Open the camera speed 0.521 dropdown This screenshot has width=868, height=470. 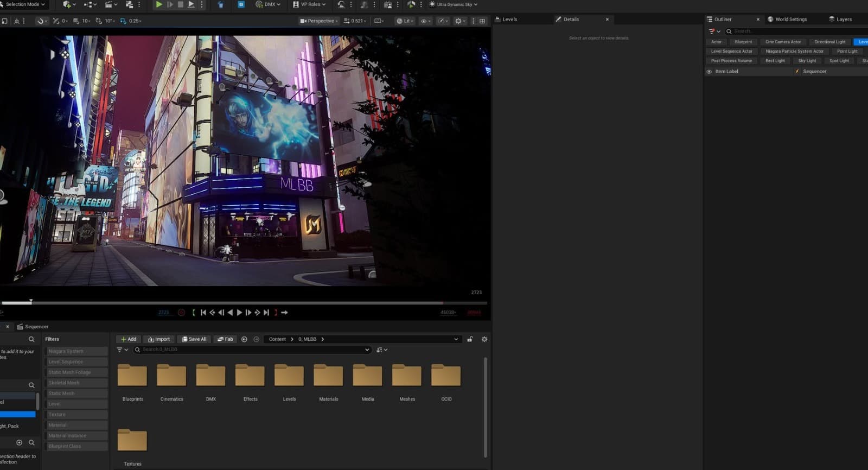point(355,21)
